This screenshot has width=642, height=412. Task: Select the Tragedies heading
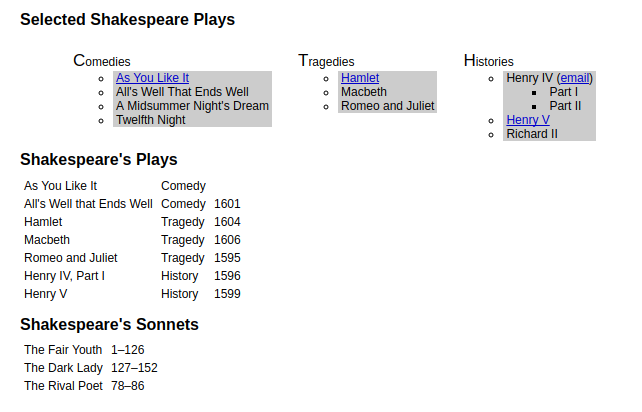point(326,61)
